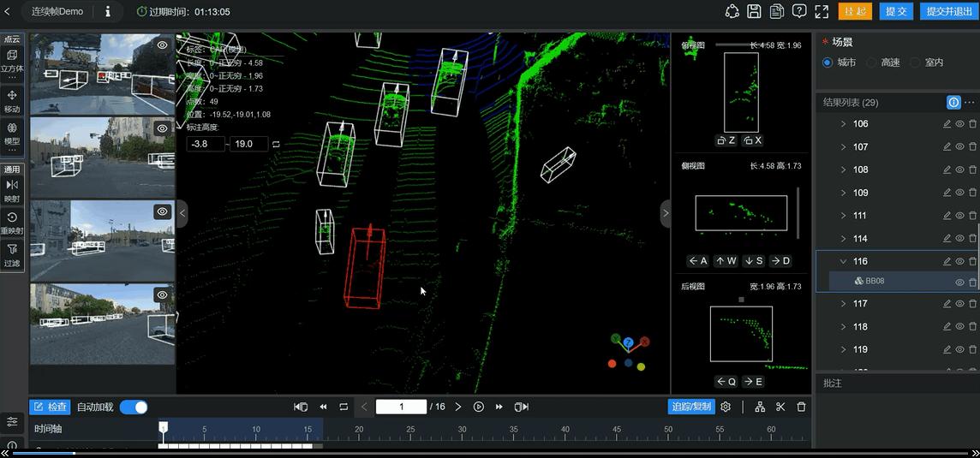The height and width of the screenshot is (458, 980).
Task: Expand result 106 row
Action: [x=843, y=124]
